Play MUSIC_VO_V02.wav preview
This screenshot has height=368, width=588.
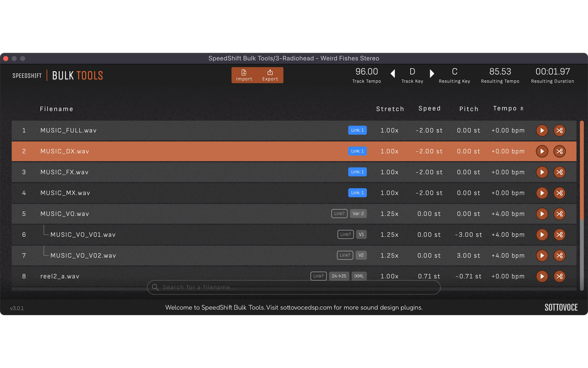(542, 255)
